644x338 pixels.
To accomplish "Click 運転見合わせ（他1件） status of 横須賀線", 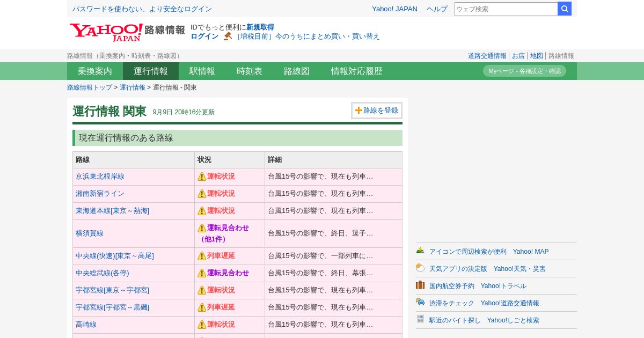I will [223, 233].
